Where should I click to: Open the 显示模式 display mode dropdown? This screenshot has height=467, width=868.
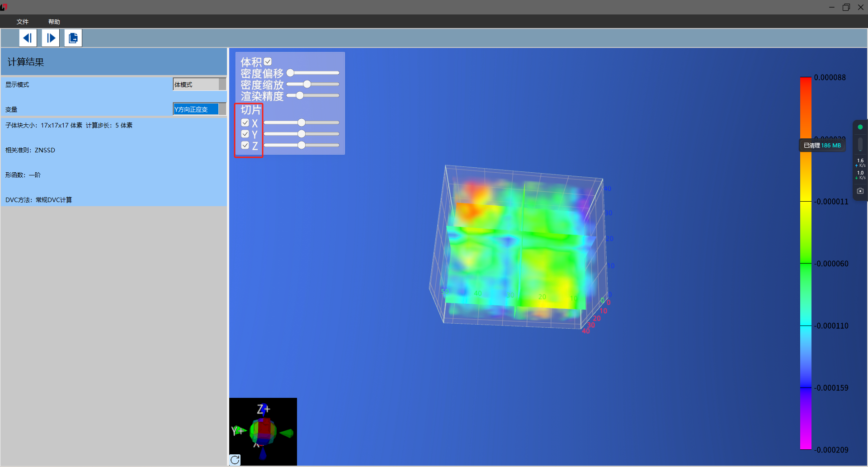(199, 85)
